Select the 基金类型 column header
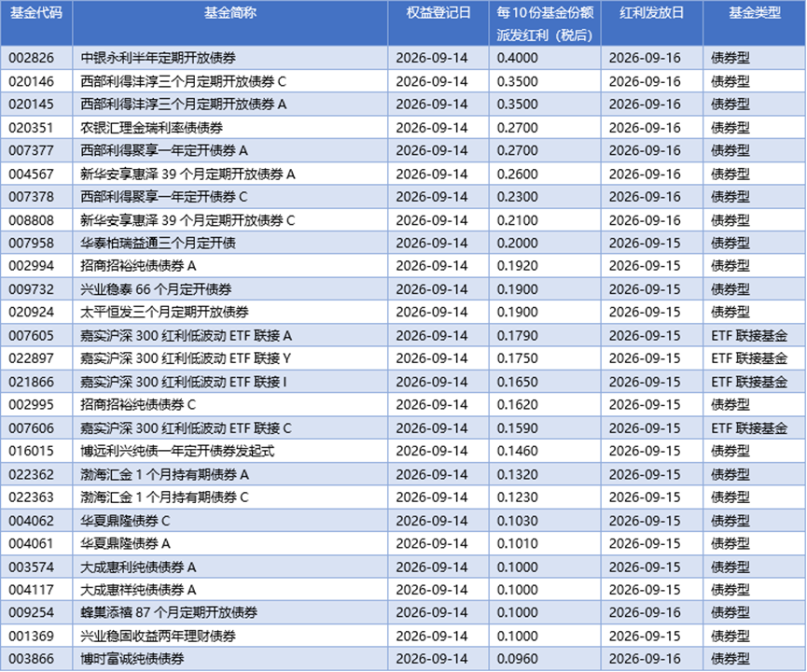807x672 pixels. click(755, 12)
